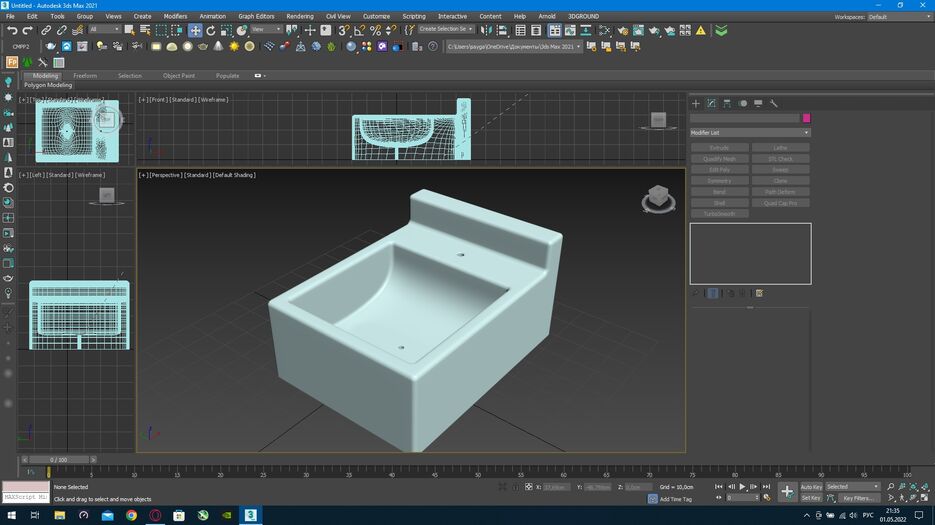Go to the end frame button
935x525 pixels.
click(766, 487)
